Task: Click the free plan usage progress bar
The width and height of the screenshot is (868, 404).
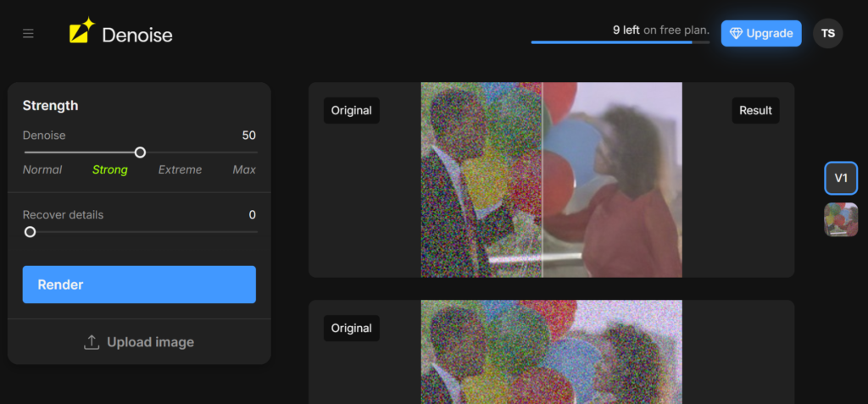Action: (x=620, y=42)
